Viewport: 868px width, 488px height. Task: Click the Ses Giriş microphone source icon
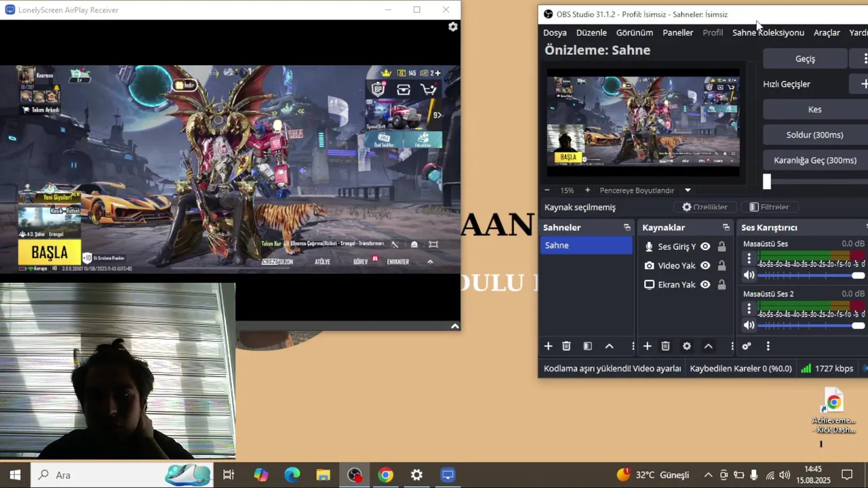click(649, 247)
